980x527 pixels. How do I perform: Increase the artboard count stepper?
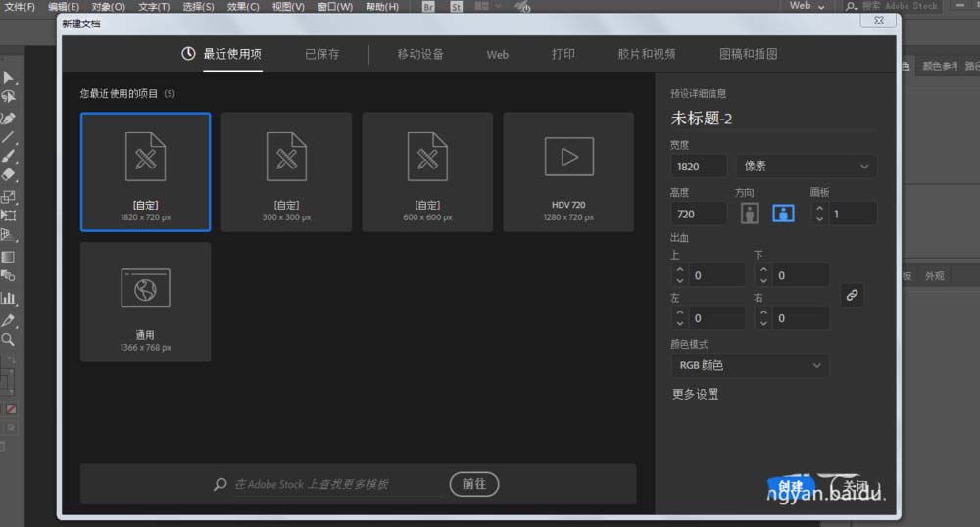point(820,209)
